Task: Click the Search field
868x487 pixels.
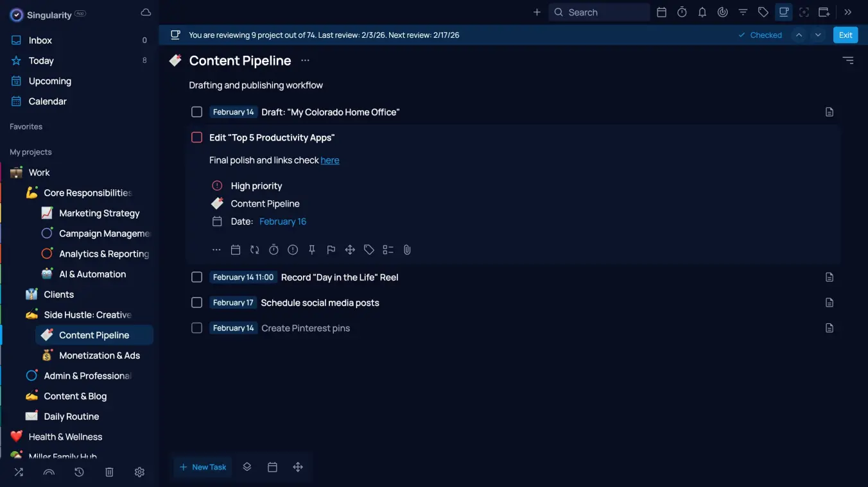Action: [598, 12]
